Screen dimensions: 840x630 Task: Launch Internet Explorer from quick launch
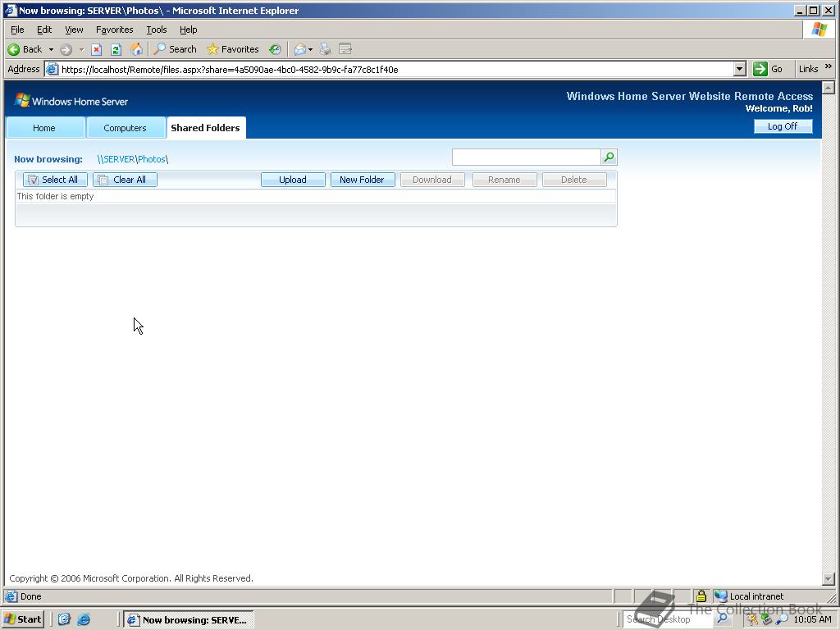(x=84, y=619)
